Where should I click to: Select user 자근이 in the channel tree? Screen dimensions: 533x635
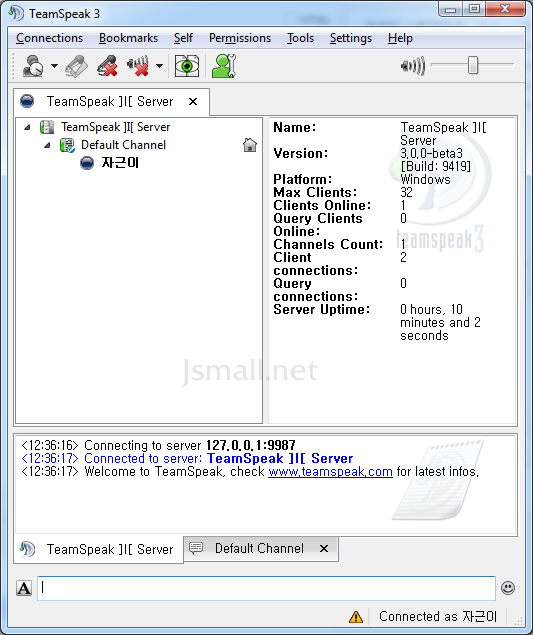click(x=120, y=163)
